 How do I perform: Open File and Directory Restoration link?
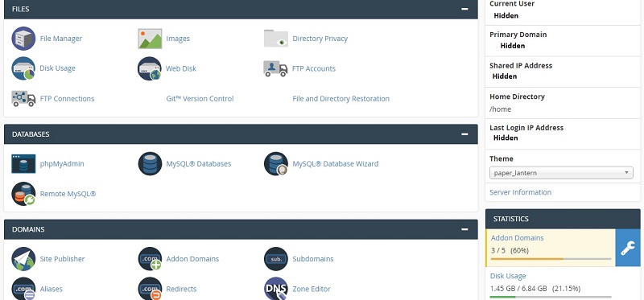pos(341,98)
